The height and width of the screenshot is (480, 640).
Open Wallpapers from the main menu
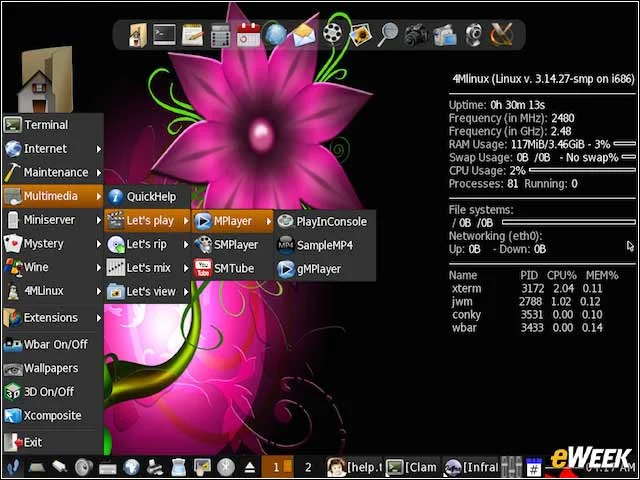tap(52, 368)
